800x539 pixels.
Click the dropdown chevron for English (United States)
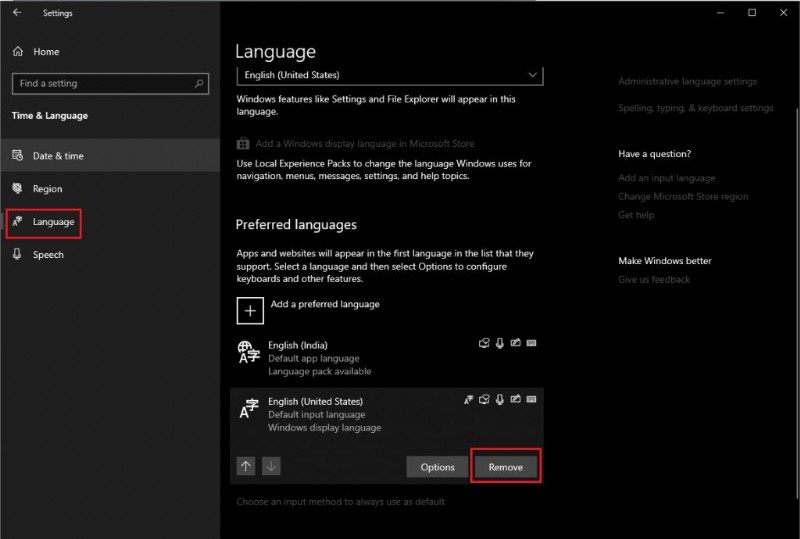pos(532,75)
